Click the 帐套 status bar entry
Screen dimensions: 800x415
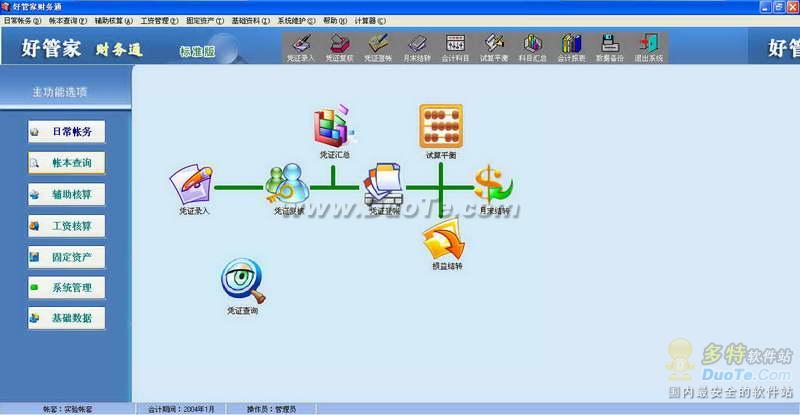(67, 409)
